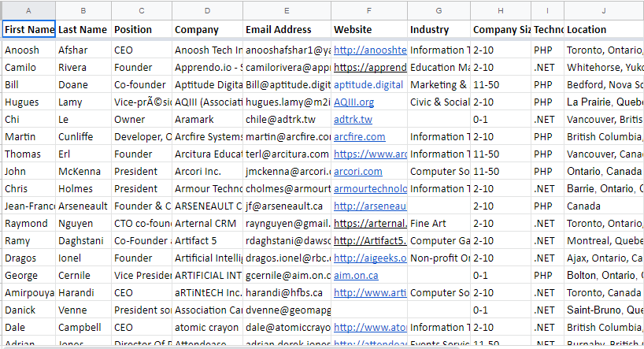Select the first name Thomas cell
Viewport: 644px width, 349px height.
point(29,154)
